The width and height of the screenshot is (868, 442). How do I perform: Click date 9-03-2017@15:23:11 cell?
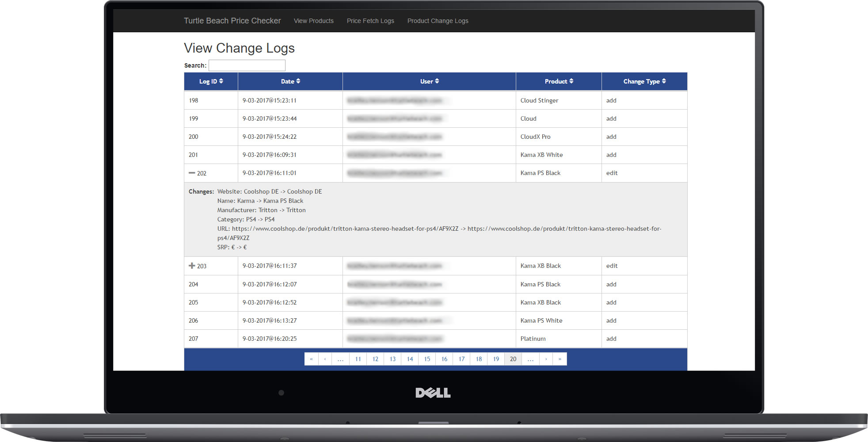pos(290,100)
